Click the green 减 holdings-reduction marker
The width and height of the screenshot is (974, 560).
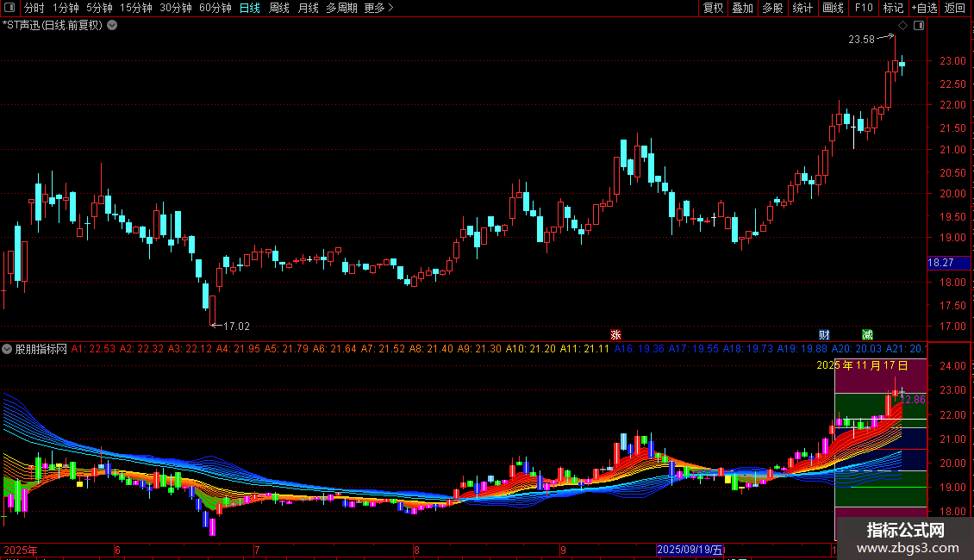[867, 334]
